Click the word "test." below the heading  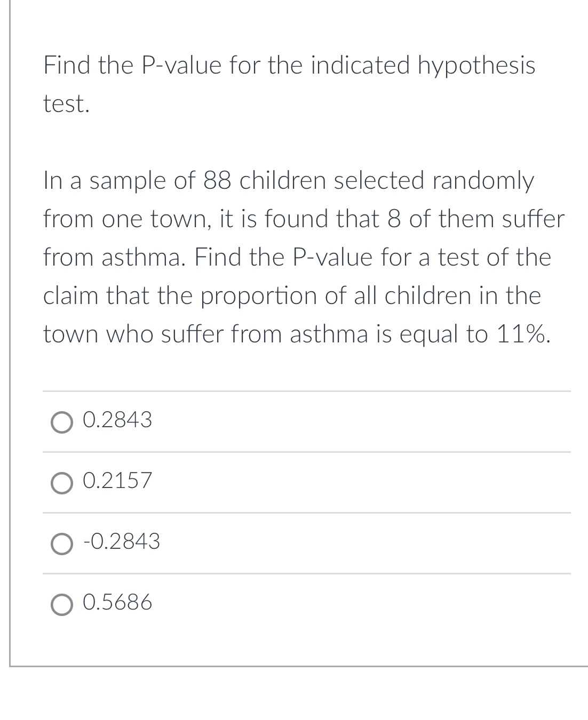(x=66, y=104)
